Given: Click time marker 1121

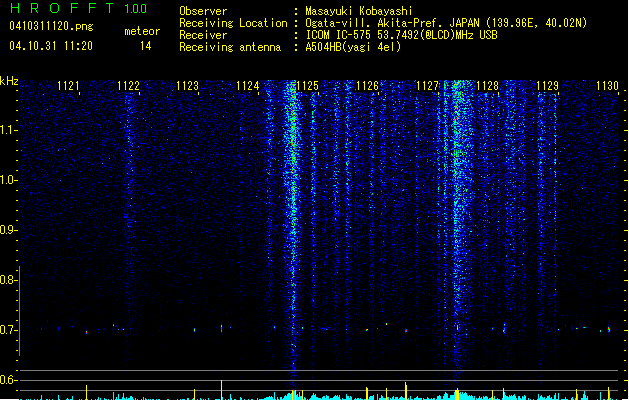Looking at the screenshot, I should click(x=68, y=86).
